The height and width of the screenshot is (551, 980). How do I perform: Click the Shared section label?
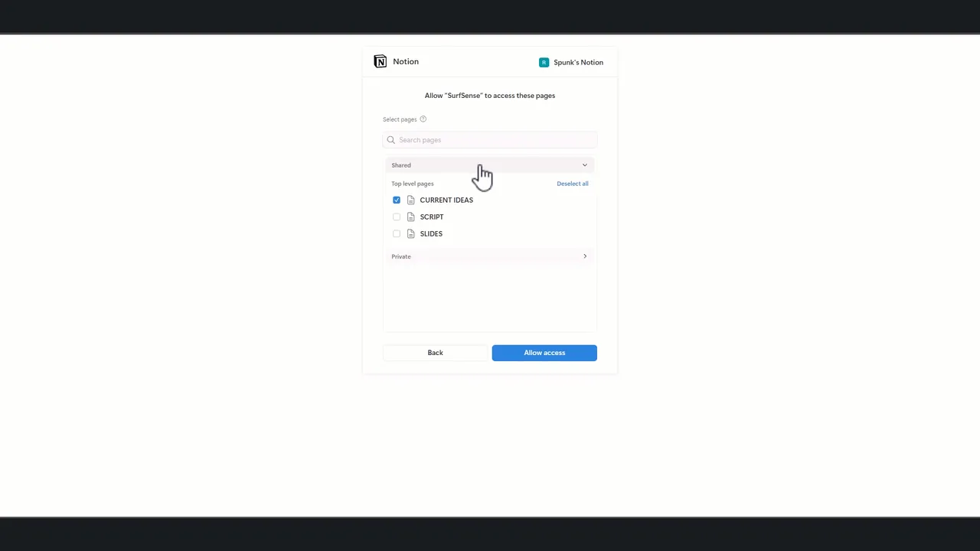pos(401,165)
